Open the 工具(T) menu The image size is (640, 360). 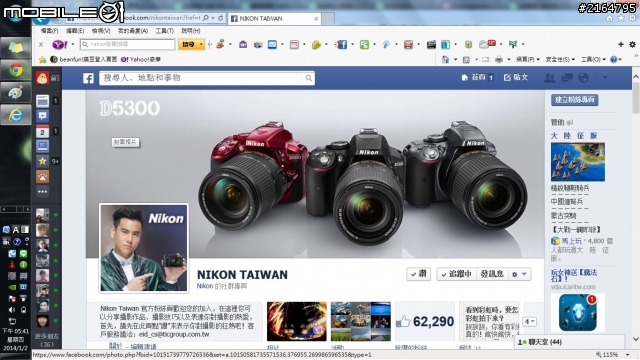pyautogui.click(x=164, y=31)
